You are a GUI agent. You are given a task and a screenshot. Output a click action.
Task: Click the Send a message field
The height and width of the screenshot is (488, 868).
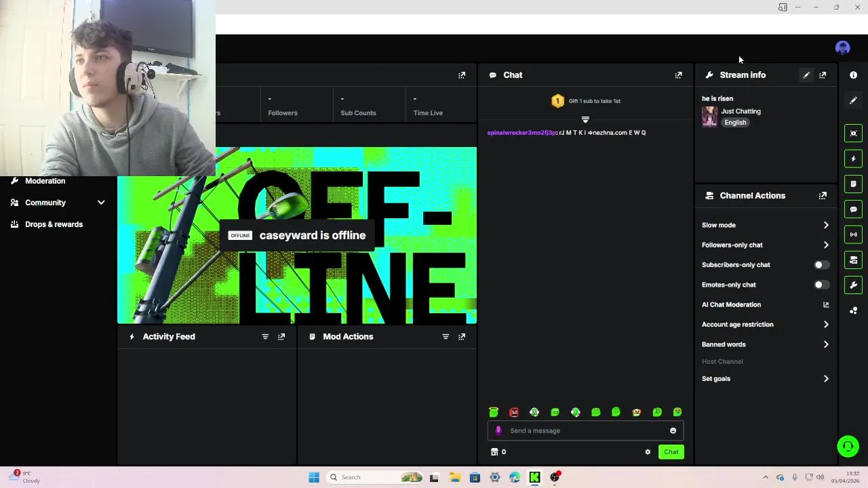point(585,430)
